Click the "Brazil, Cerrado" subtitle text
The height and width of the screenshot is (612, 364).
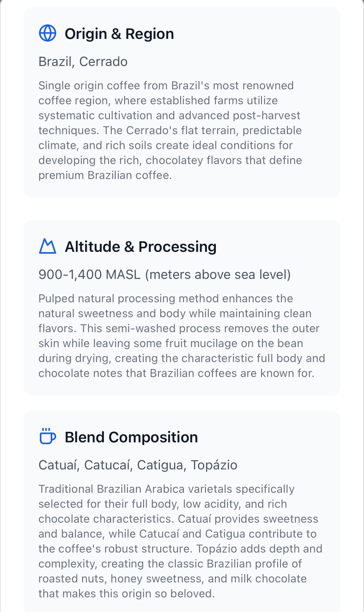[x=83, y=62]
